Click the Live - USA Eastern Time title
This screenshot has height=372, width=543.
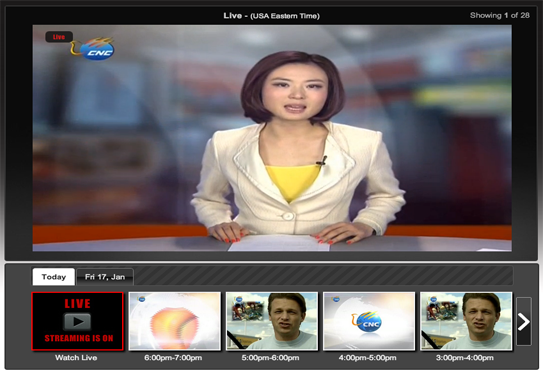click(x=272, y=16)
